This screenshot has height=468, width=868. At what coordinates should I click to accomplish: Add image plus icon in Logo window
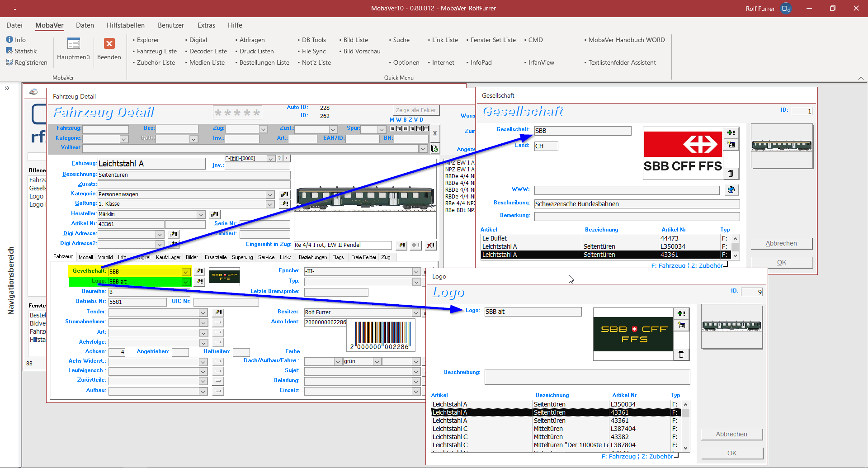click(x=681, y=313)
